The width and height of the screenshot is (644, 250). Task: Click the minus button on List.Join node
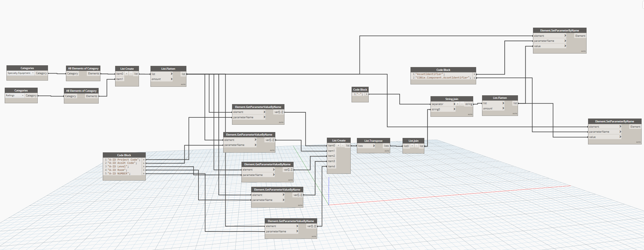[416, 146]
